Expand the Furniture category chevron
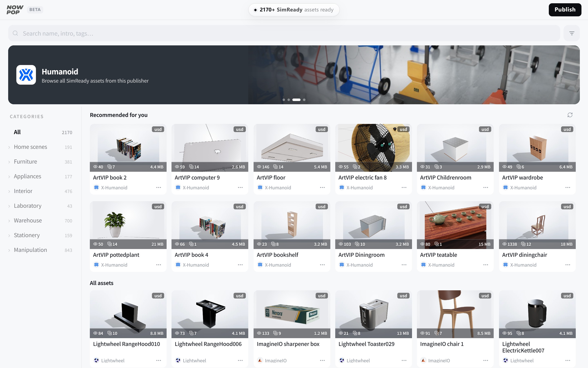 pos(9,162)
